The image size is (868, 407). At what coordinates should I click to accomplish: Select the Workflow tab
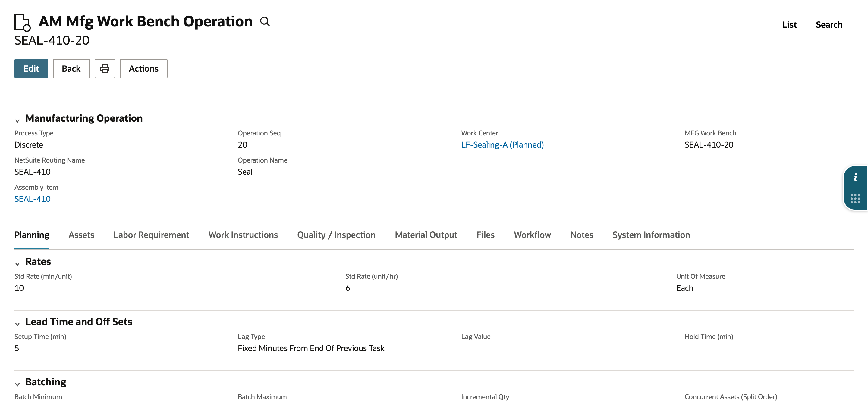point(532,235)
